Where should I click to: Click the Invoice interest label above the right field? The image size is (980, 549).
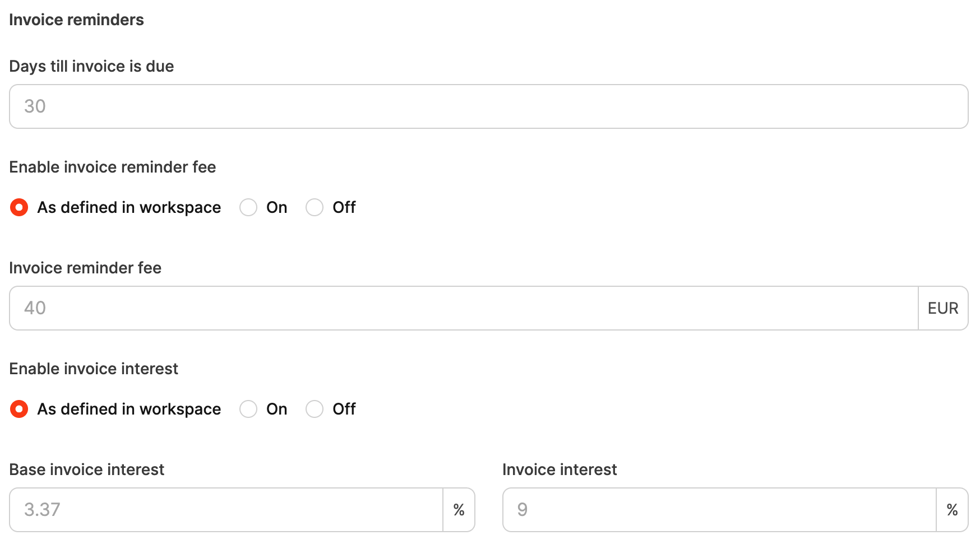(560, 469)
